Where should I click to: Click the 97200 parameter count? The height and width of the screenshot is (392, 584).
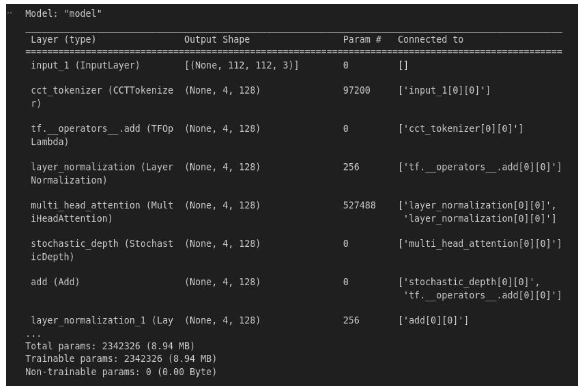(x=356, y=90)
